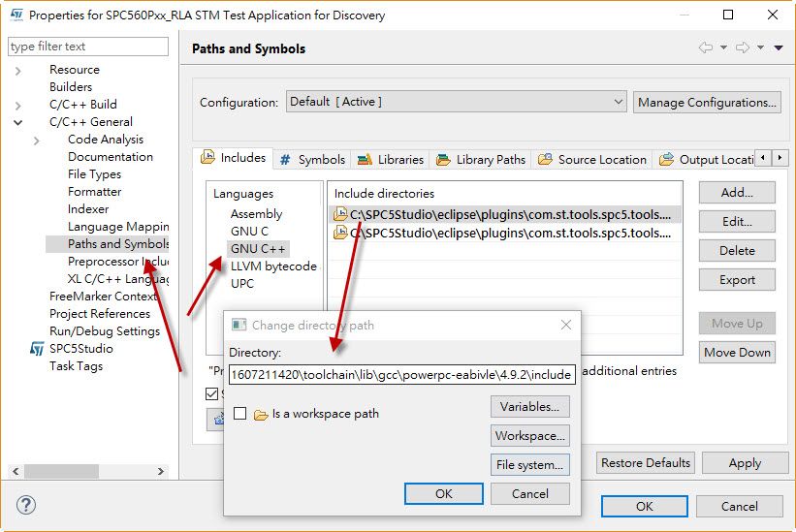Click the back navigation arrow icon

[705, 47]
